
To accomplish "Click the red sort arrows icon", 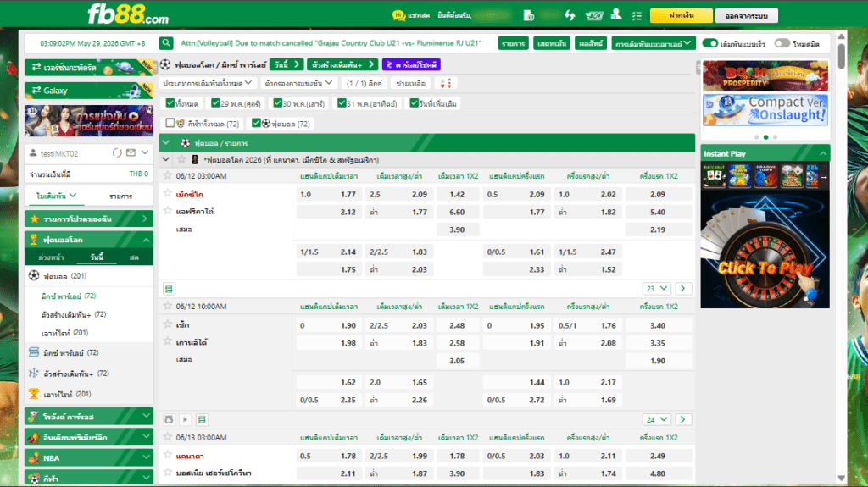I will coord(446,83).
